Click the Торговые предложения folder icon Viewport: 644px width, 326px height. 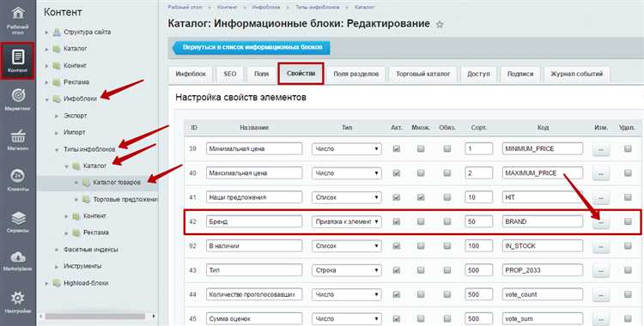pyautogui.click(x=86, y=200)
